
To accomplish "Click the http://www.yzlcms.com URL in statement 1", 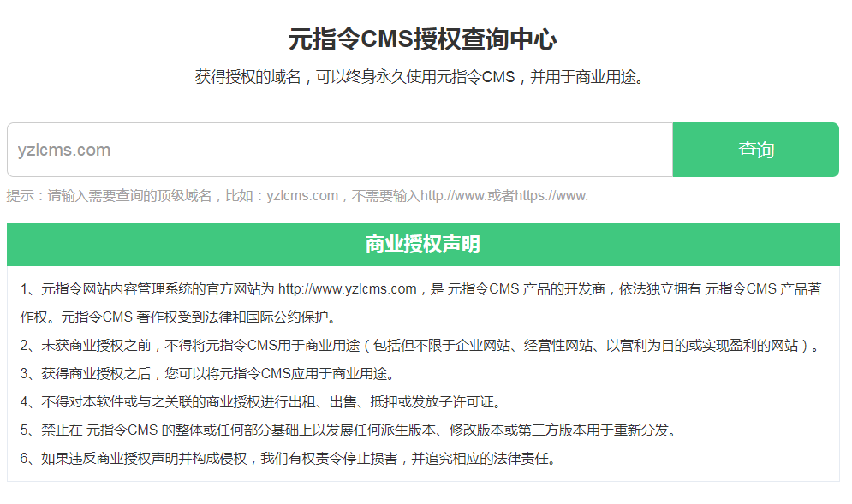I will (x=347, y=289).
